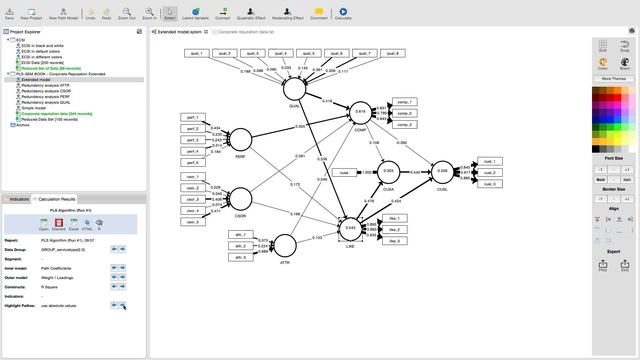Click the Undo toolbar icon
The width and height of the screenshot is (640, 360).
(x=91, y=13)
